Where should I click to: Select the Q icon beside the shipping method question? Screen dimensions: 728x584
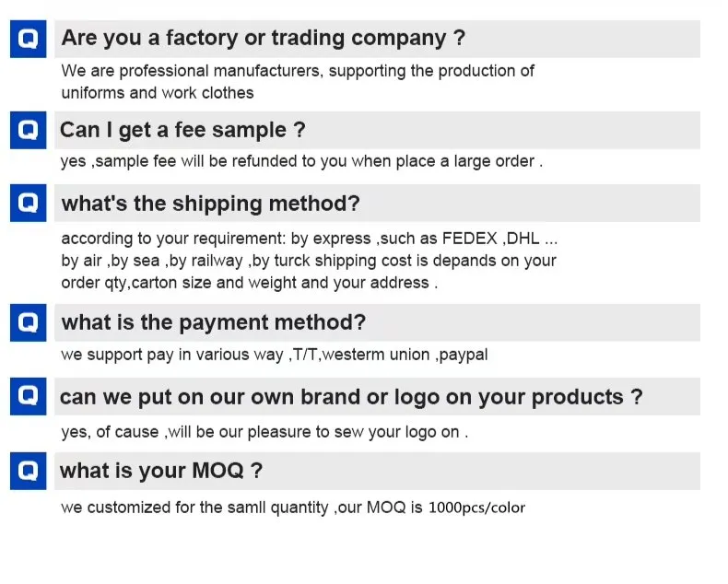(29, 204)
